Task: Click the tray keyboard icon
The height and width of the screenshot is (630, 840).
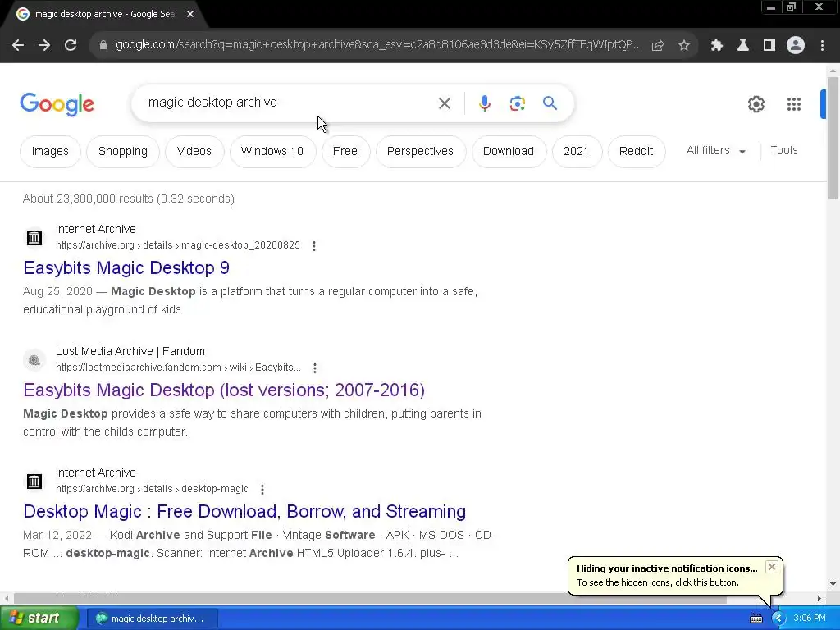Action: tap(756, 619)
